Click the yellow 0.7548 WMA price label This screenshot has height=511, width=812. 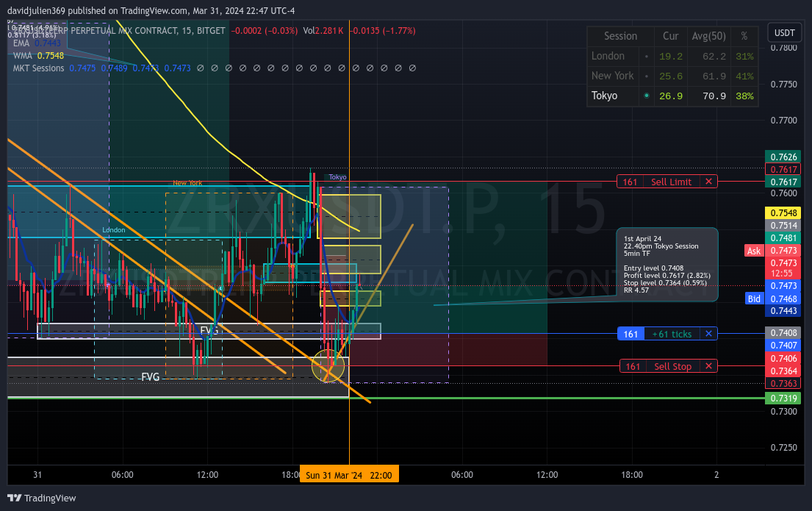point(783,213)
